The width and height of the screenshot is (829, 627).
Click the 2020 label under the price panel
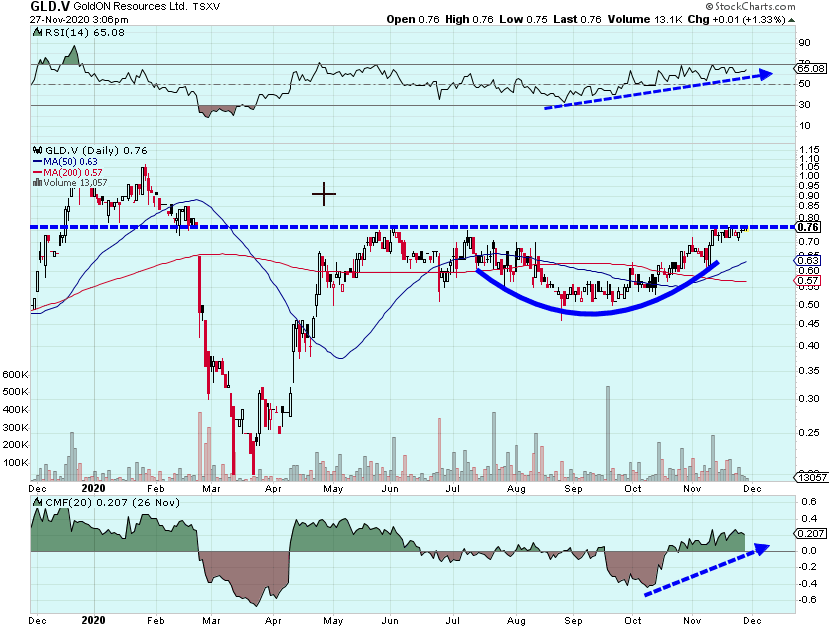tap(94, 488)
